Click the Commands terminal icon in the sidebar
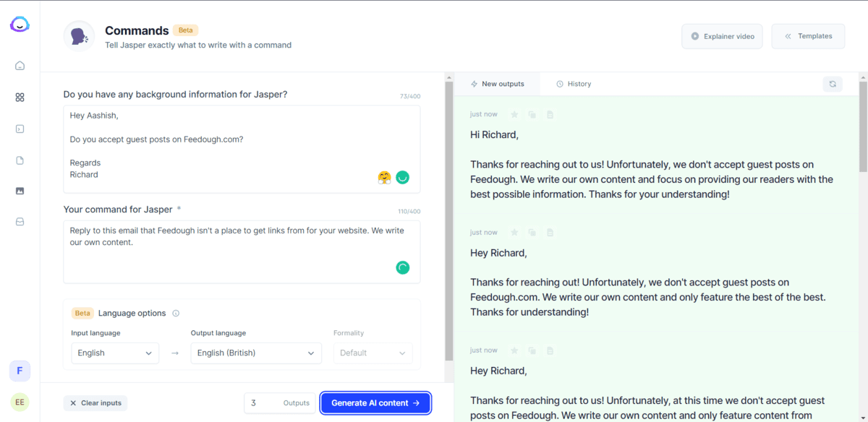This screenshot has width=868, height=422. (20, 129)
